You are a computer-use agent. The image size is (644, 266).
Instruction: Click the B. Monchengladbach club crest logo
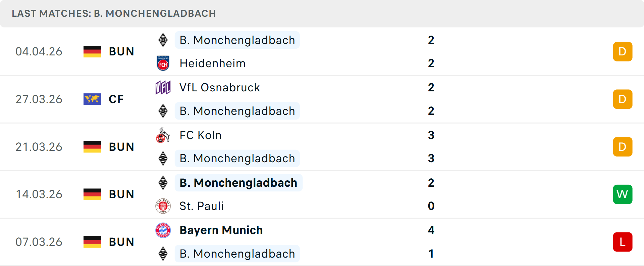pos(163,40)
